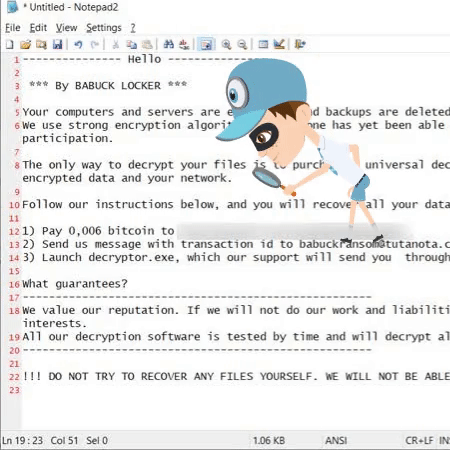Paste from clipboard with the Paste icon

(x=147, y=44)
